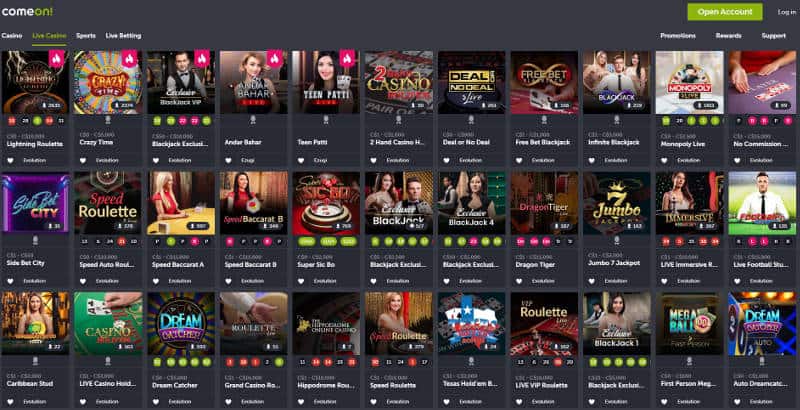Click the Open Account button

[x=725, y=12]
